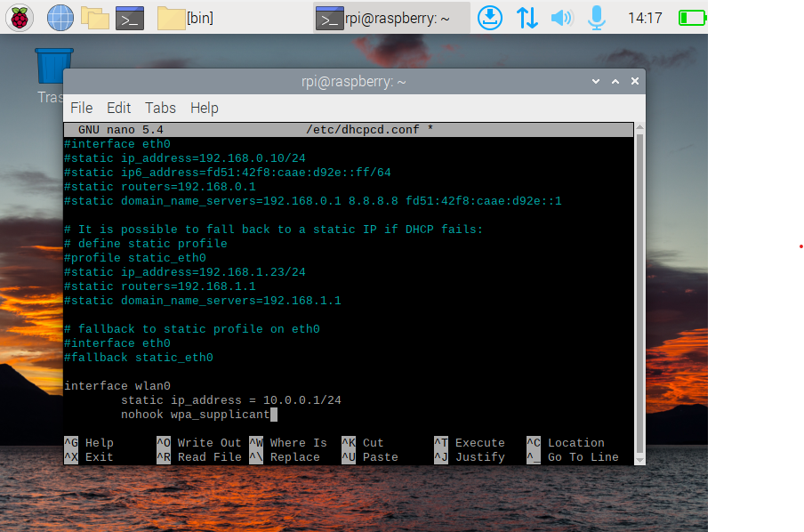This screenshot has height=532, width=804.
Task: Open the Edit menu in the terminal
Action: point(118,108)
